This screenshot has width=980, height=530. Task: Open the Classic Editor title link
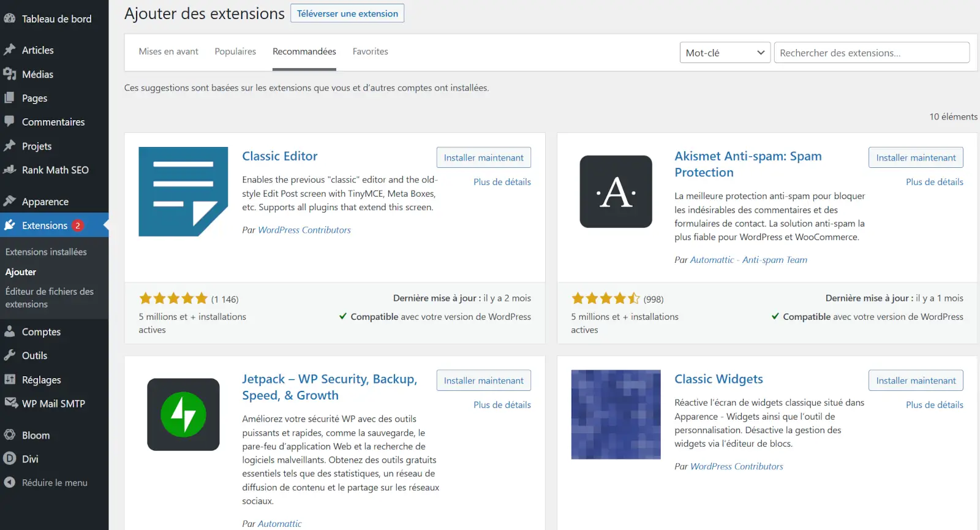coord(280,156)
